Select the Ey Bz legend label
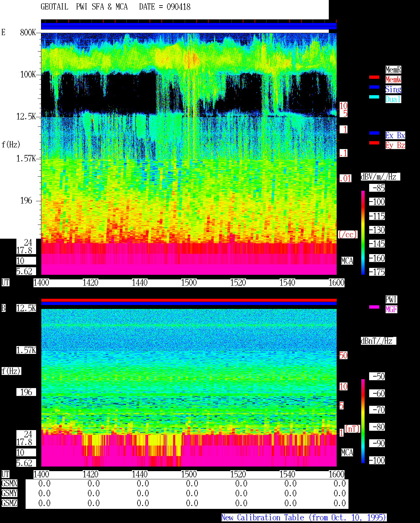420x523 pixels. tap(395, 145)
